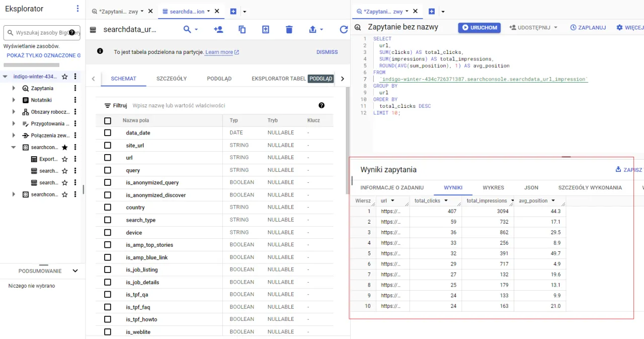The image size is (644, 339).
Task: Open search within the searchdata table
Action: (187, 29)
